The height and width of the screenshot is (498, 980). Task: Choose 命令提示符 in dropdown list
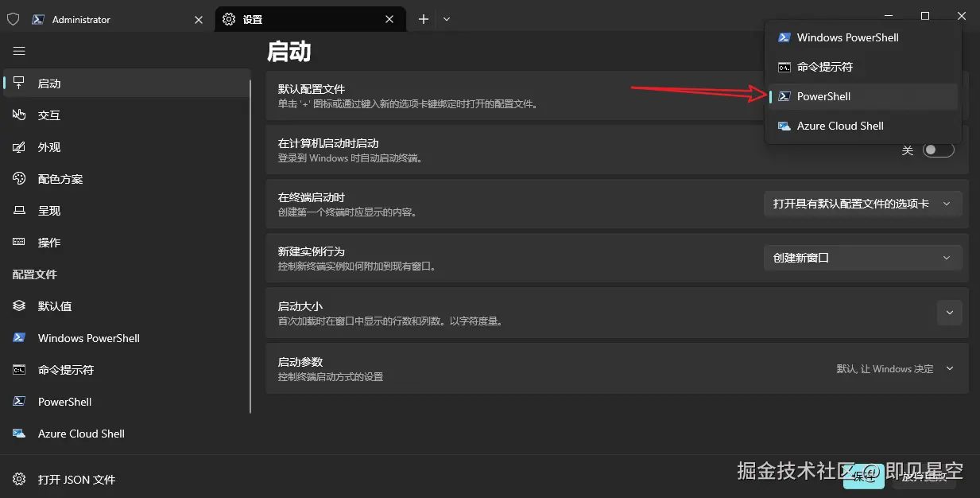coord(863,67)
